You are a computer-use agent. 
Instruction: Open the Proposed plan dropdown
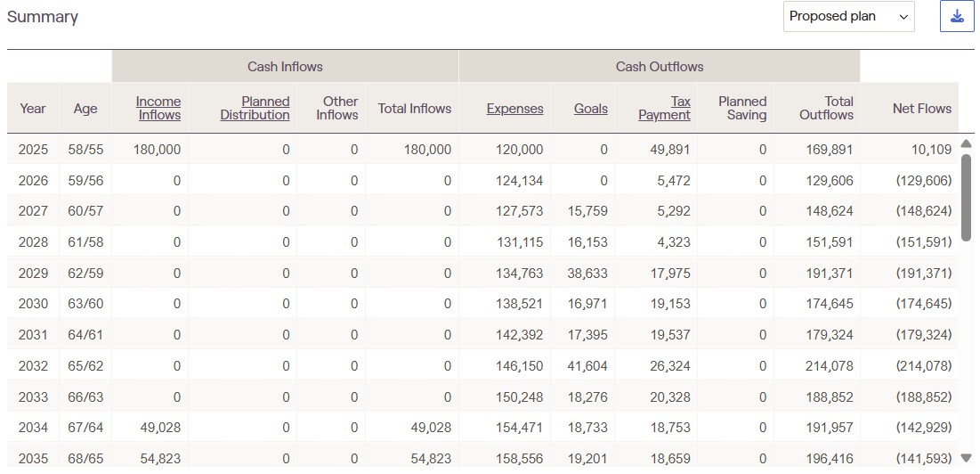(x=848, y=17)
